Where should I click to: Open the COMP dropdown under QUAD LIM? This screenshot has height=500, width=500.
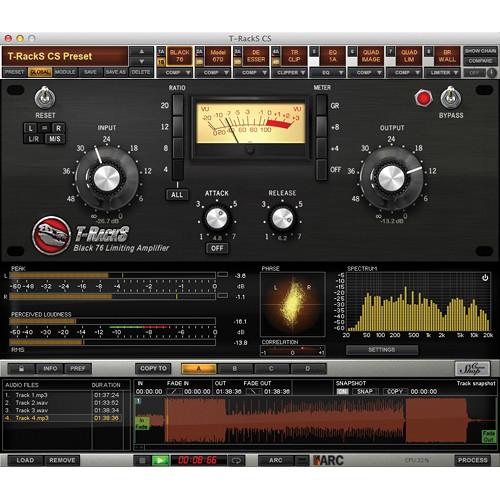tap(404, 73)
